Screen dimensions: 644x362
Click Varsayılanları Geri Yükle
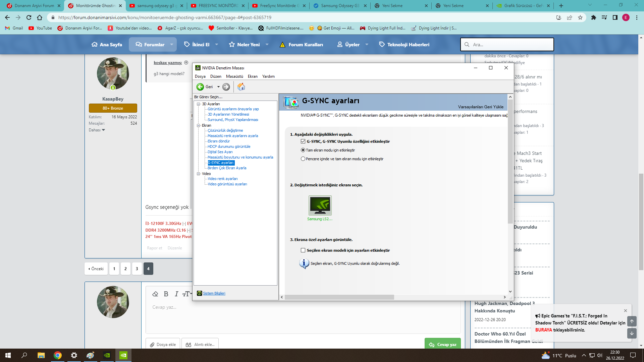tap(481, 107)
